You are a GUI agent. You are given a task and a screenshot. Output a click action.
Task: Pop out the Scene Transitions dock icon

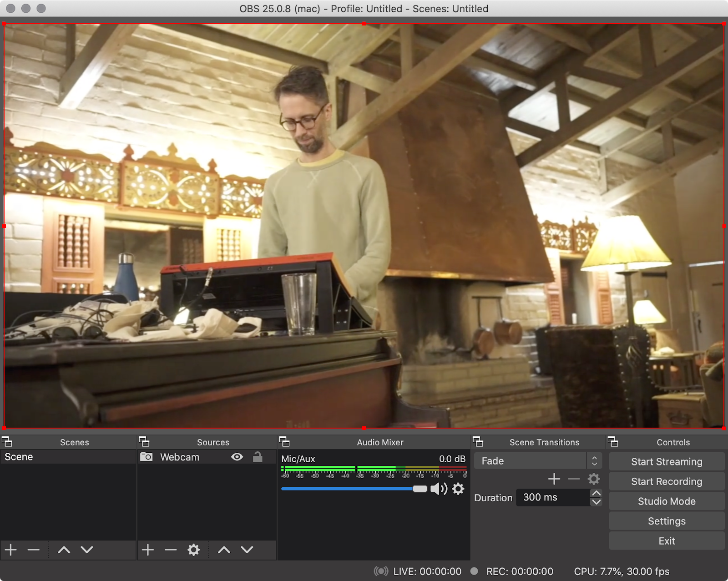478,442
